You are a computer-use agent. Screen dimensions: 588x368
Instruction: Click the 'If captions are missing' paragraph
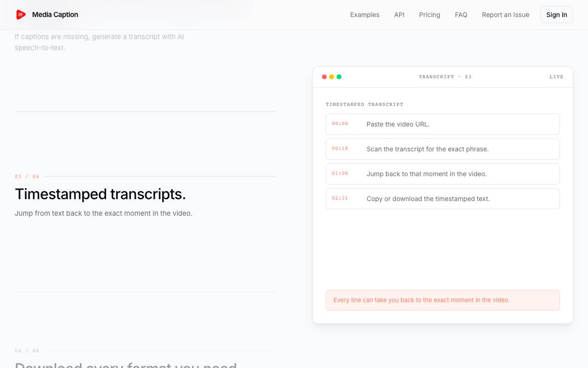99,42
